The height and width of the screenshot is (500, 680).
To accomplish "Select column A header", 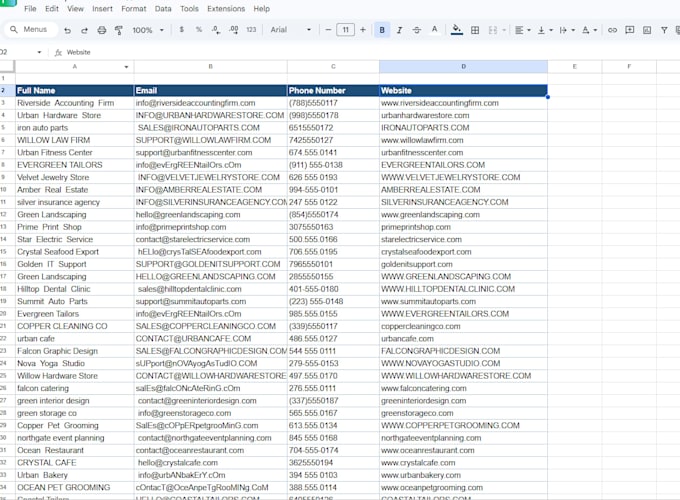I will click(75, 66).
